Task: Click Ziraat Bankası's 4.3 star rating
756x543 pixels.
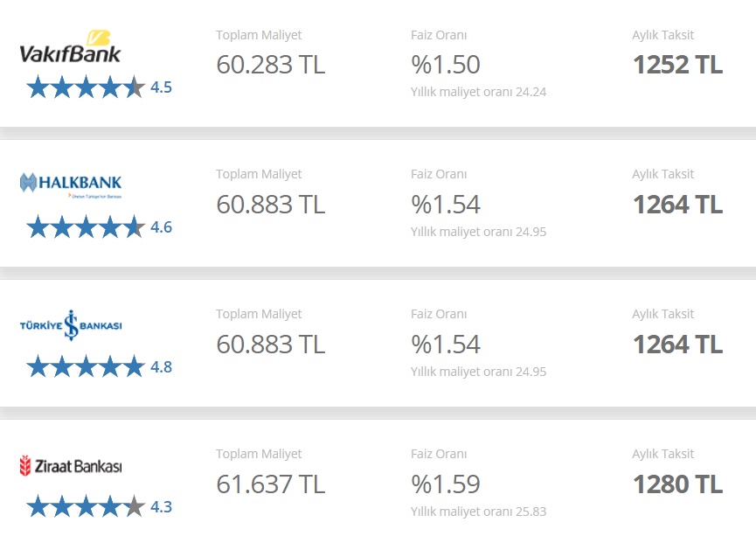Action: coord(99,507)
